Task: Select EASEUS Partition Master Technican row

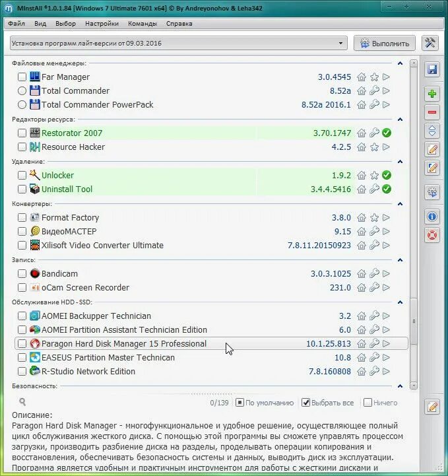Action: coord(211,357)
